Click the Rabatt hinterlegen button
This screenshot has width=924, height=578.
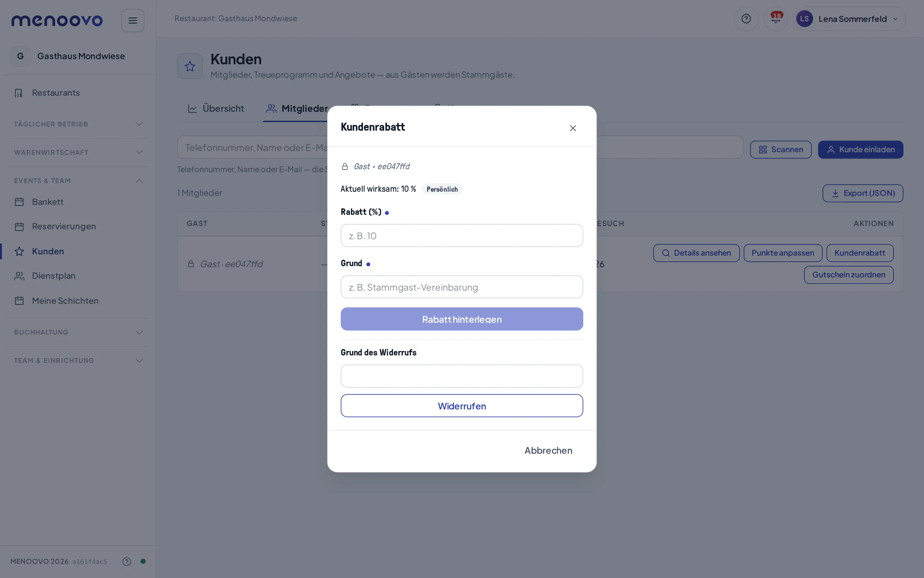point(462,319)
